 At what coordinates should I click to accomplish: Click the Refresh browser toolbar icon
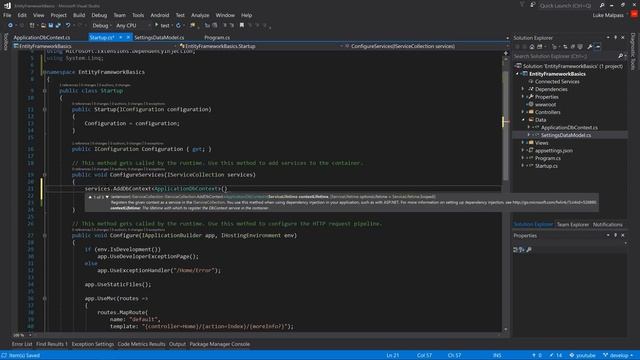click(x=178, y=25)
